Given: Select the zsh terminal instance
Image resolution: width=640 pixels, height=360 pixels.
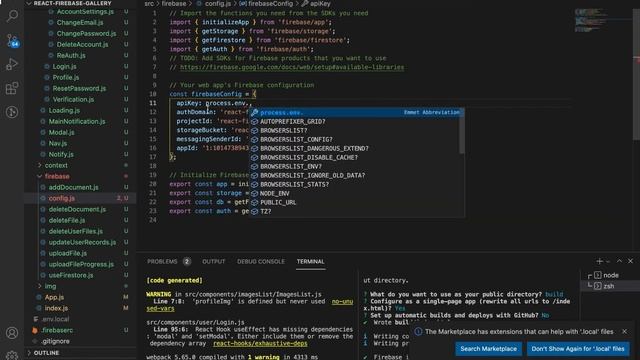Looking at the screenshot, I should click(x=610, y=286).
